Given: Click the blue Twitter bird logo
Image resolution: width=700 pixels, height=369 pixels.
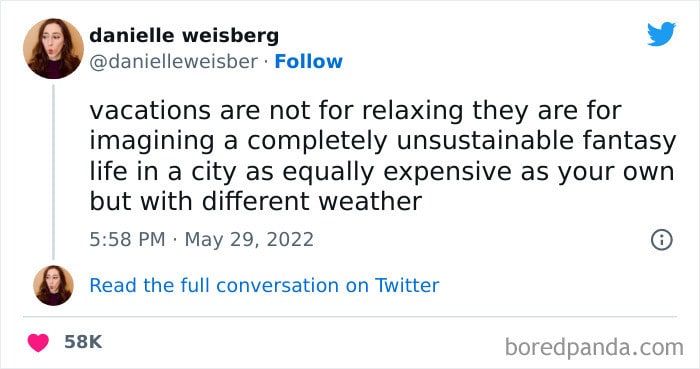Looking at the screenshot, I should (x=662, y=34).
